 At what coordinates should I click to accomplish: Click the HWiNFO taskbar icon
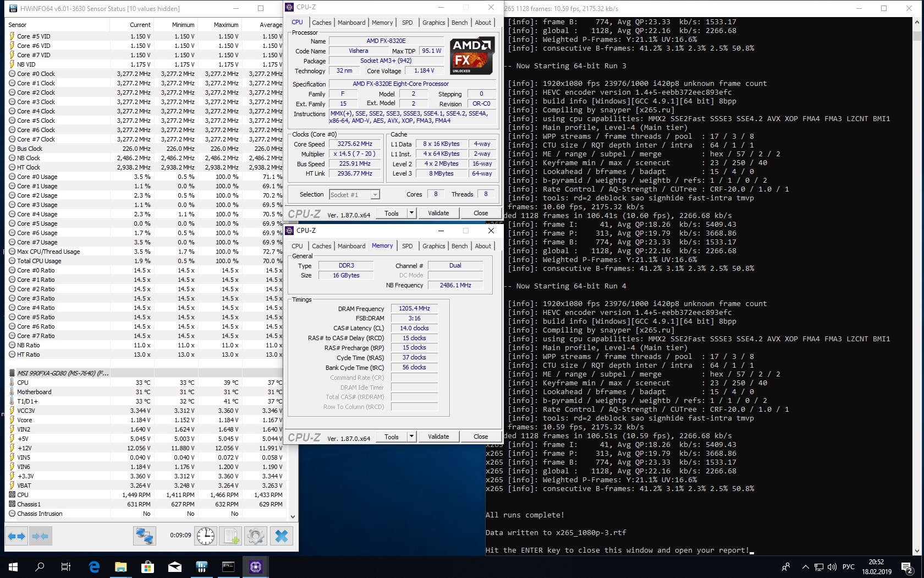202,566
